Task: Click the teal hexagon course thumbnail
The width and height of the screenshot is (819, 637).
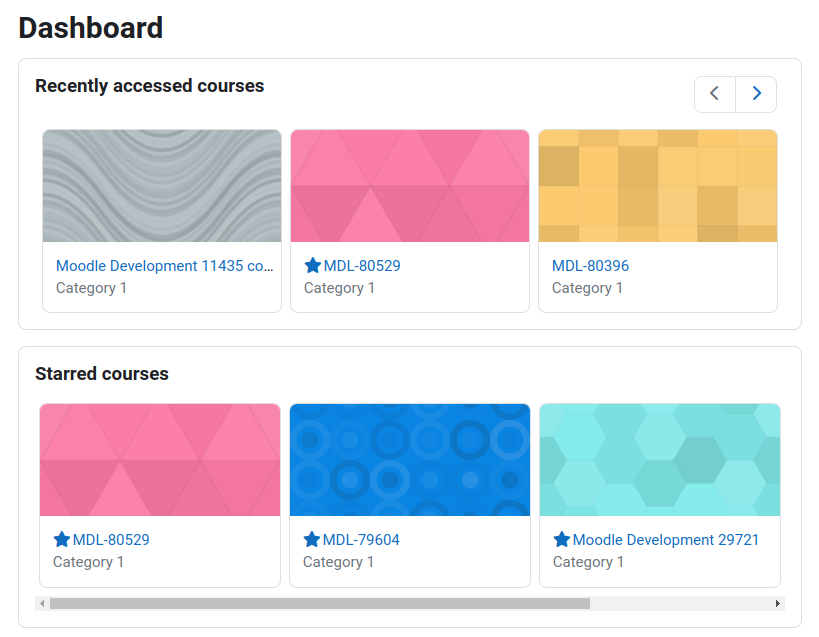Action: tap(660, 460)
